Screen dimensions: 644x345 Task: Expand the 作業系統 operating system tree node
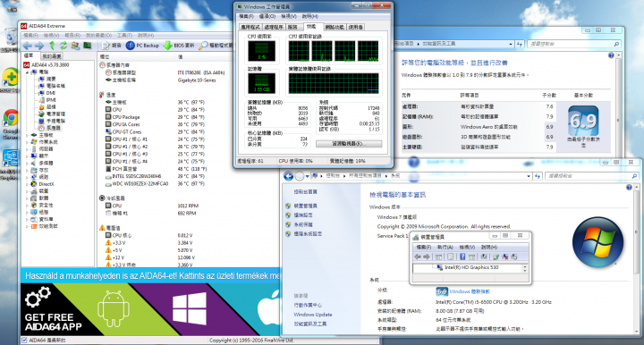28,142
